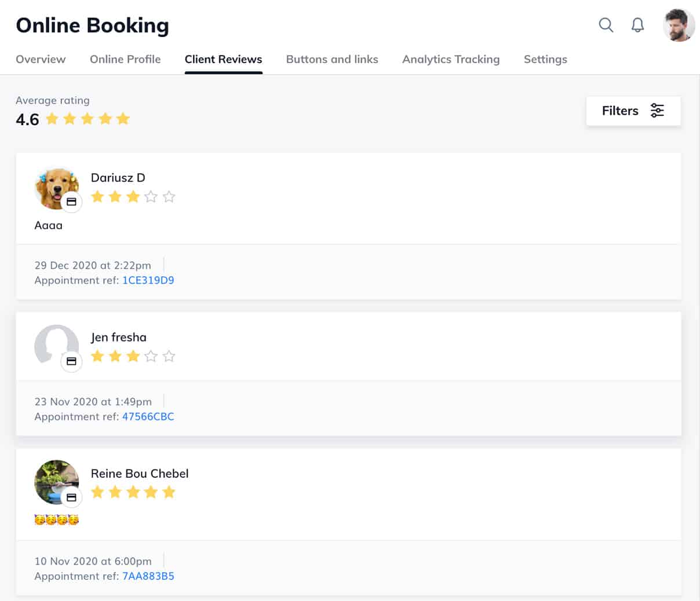Click Dariusz D's third filled star

[x=133, y=196]
